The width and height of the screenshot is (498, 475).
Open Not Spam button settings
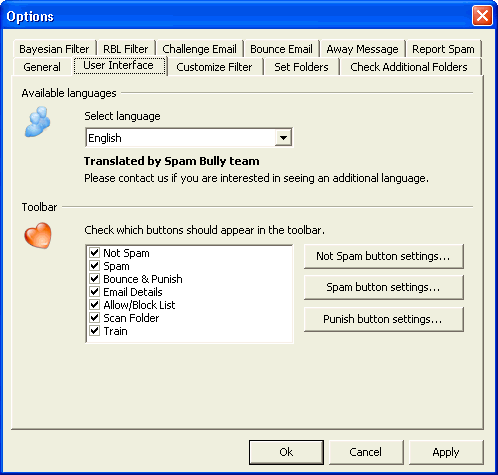[x=383, y=256]
